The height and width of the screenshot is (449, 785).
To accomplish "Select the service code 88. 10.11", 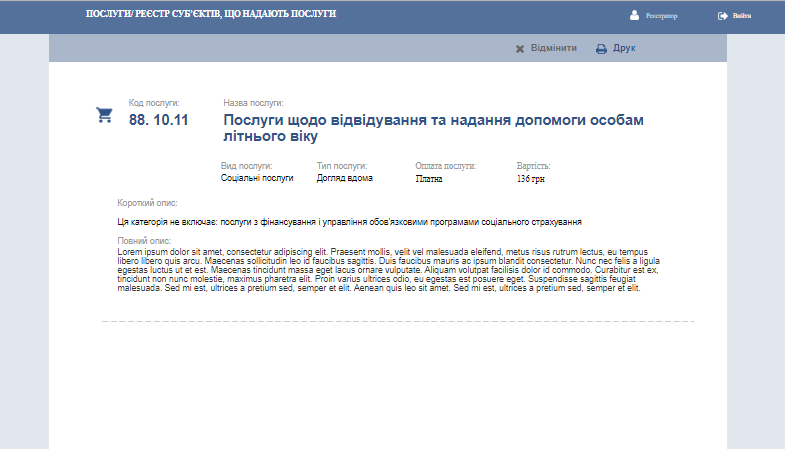I will (158, 120).
